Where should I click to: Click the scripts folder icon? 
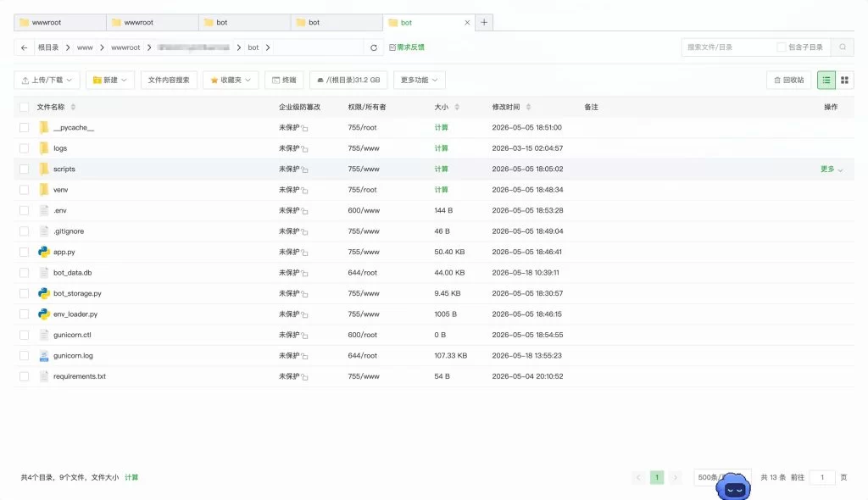click(x=44, y=169)
